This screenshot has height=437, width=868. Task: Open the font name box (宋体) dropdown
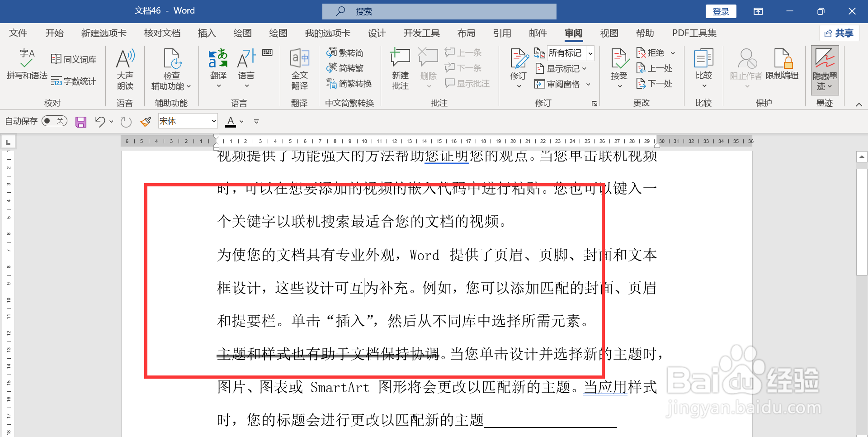click(214, 121)
